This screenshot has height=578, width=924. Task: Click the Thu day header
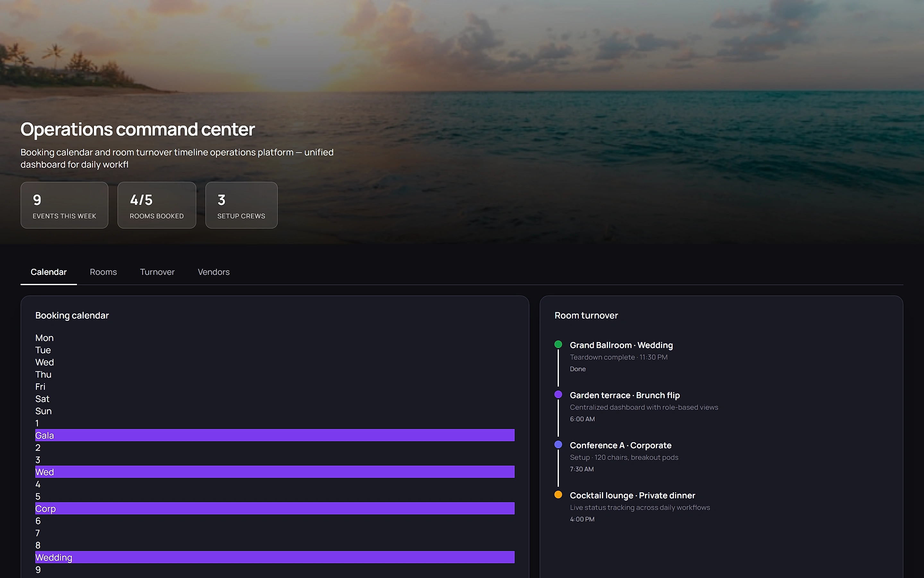43,375
